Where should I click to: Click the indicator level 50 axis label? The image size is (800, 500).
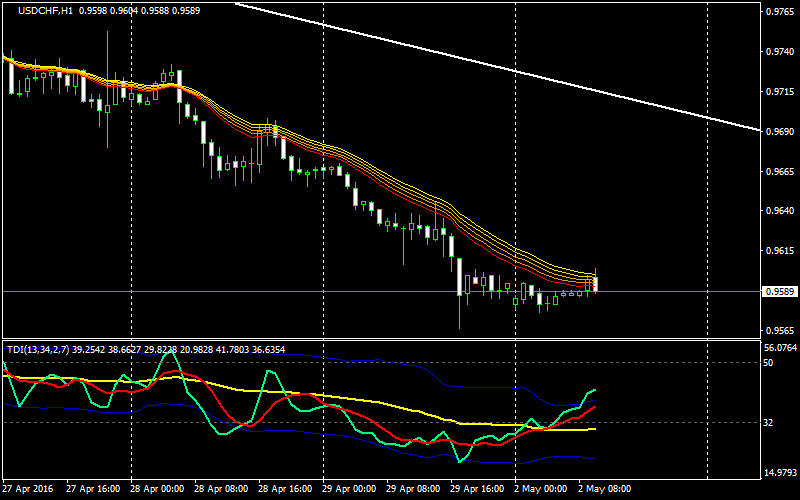point(769,363)
